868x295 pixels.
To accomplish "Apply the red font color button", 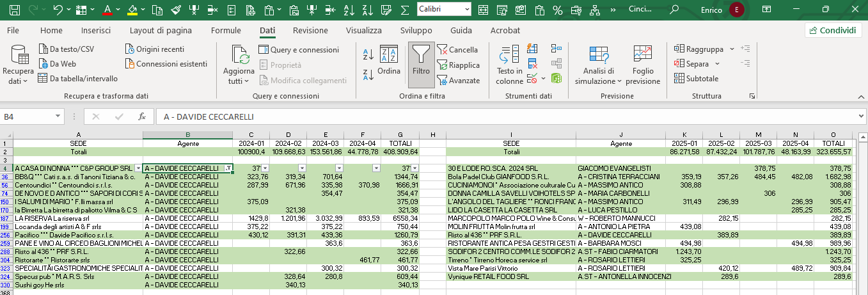I will click(x=107, y=10).
